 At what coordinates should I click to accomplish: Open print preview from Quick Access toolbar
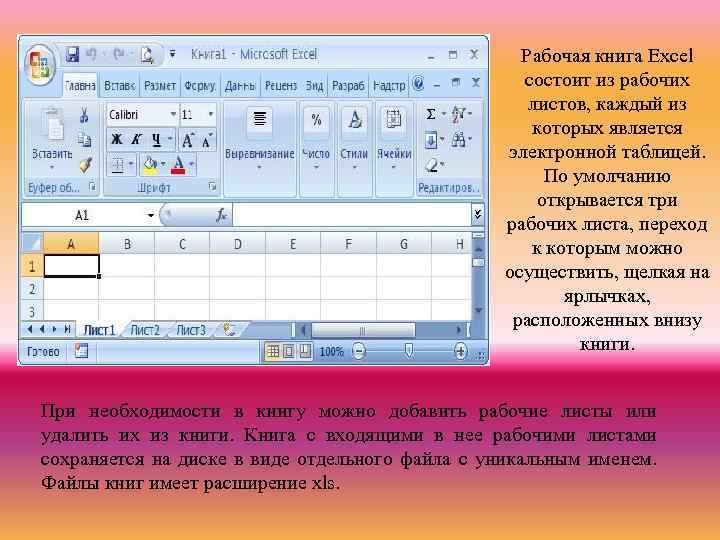[147, 55]
